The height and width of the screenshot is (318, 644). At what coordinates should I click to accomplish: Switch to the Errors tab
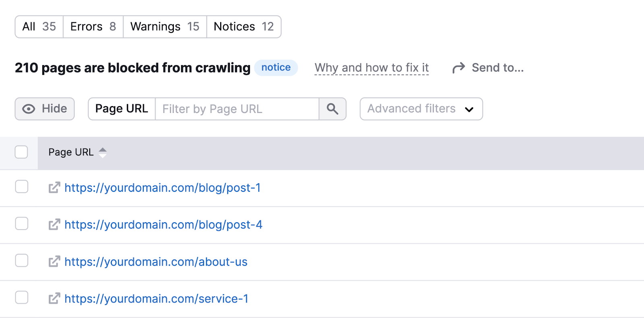coord(92,27)
